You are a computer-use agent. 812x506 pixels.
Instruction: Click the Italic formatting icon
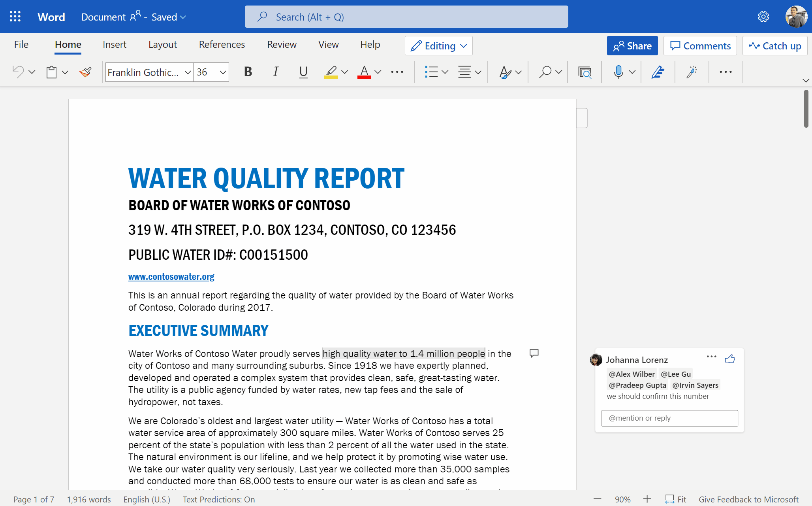[x=276, y=71]
